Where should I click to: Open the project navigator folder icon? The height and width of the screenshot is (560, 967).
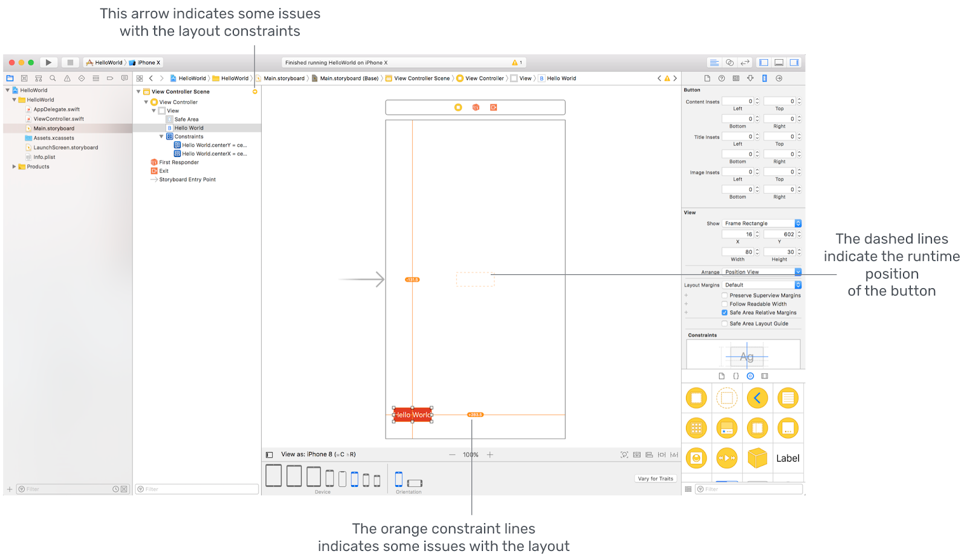click(x=10, y=78)
